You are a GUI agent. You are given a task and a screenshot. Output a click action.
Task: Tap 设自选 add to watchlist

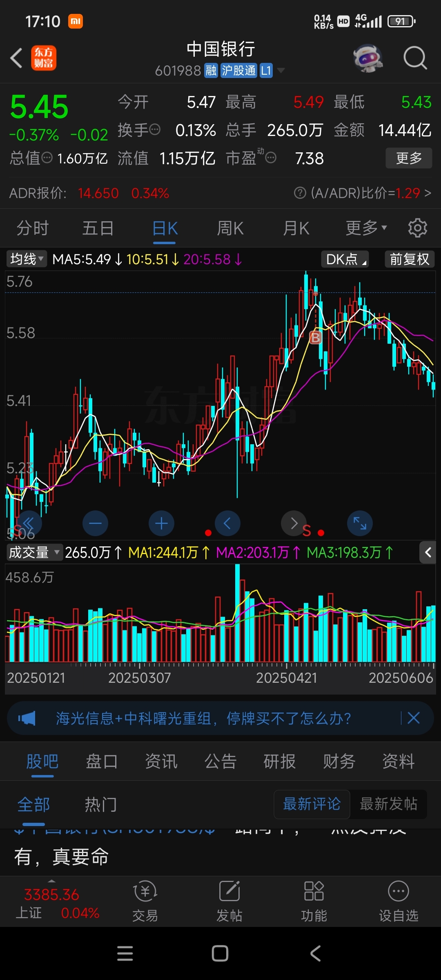click(399, 901)
